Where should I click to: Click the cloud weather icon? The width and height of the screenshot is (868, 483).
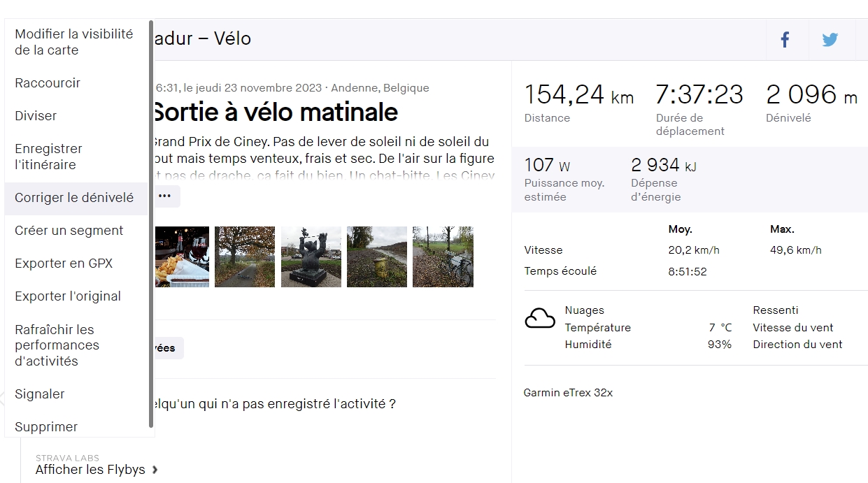[x=539, y=319]
